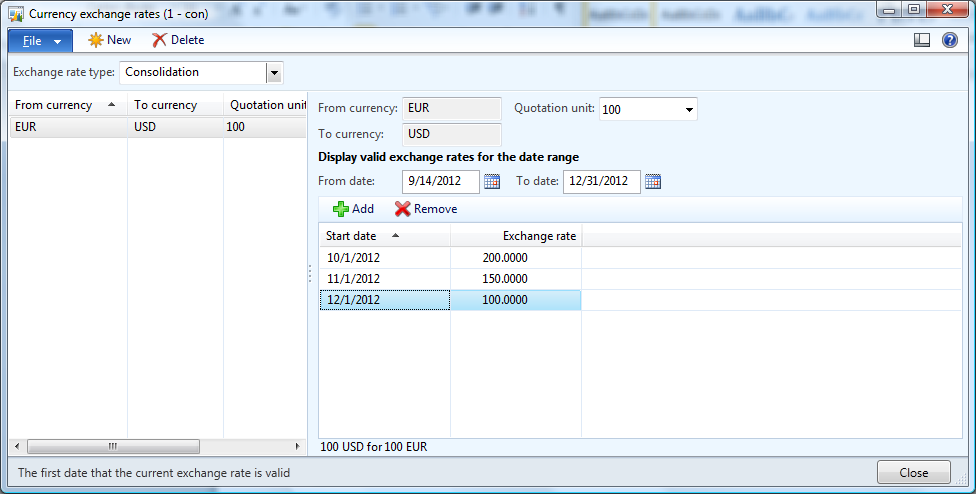Expand the Quotation unit dropdown
This screenshot has width=976, height=494.
689,110
